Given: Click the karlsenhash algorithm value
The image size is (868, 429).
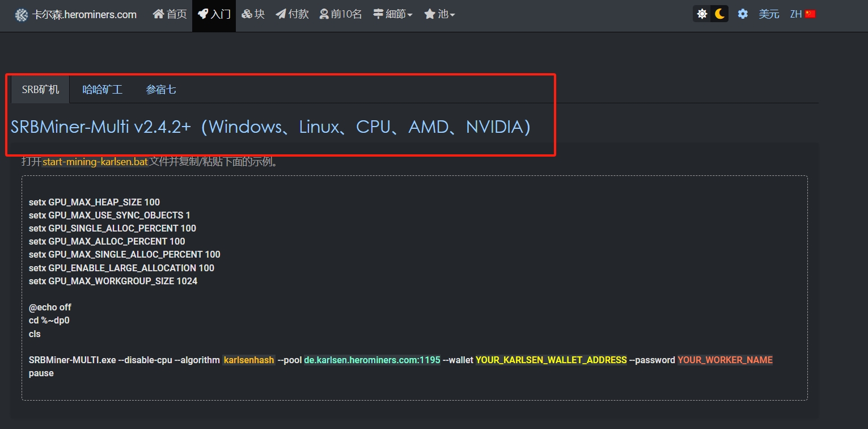Looking at the screenshot, I should 249,360.
